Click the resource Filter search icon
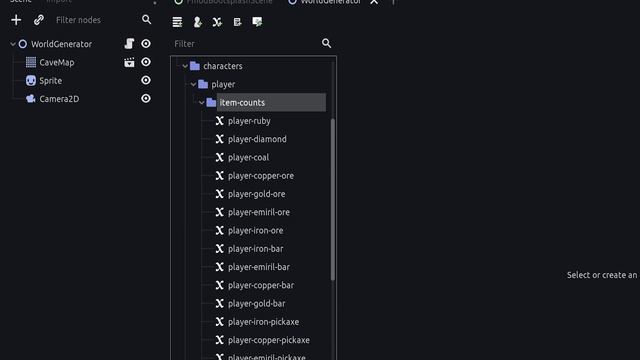 click(x=327, y=43)
